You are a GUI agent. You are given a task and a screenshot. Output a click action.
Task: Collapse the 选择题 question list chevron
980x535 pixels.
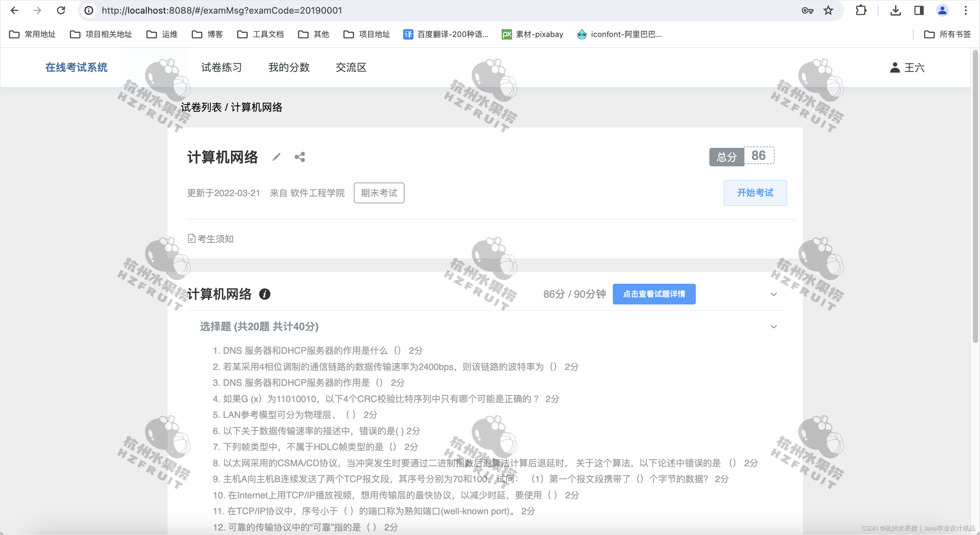point(774,327)
